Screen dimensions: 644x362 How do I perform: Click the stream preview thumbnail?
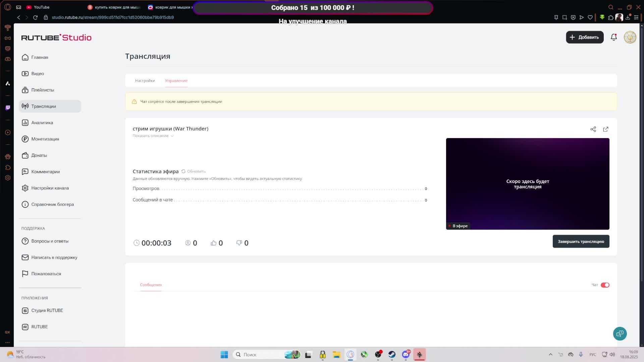(x=527, y=184)
